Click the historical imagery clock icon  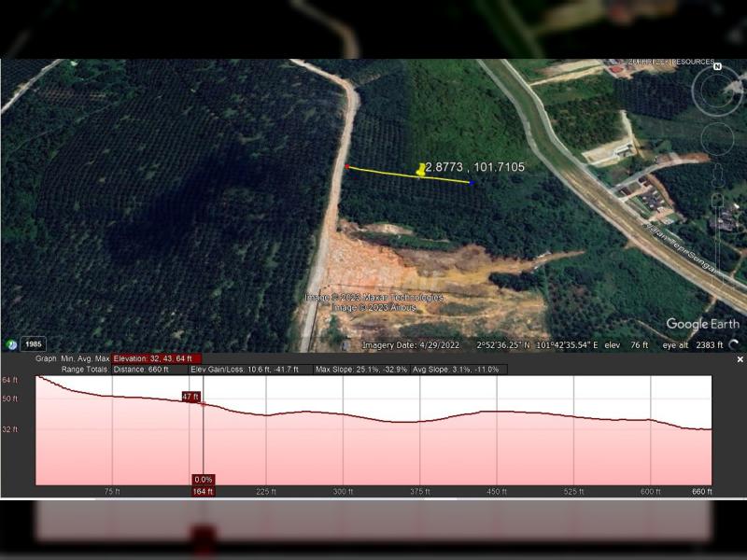tap(11, 344)
